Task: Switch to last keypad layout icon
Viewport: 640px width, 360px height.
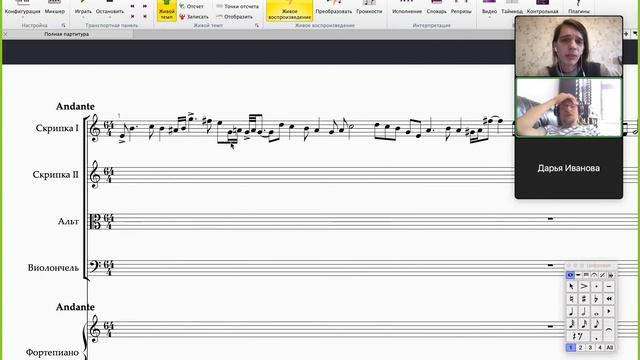Action: [x=611, y=275]
